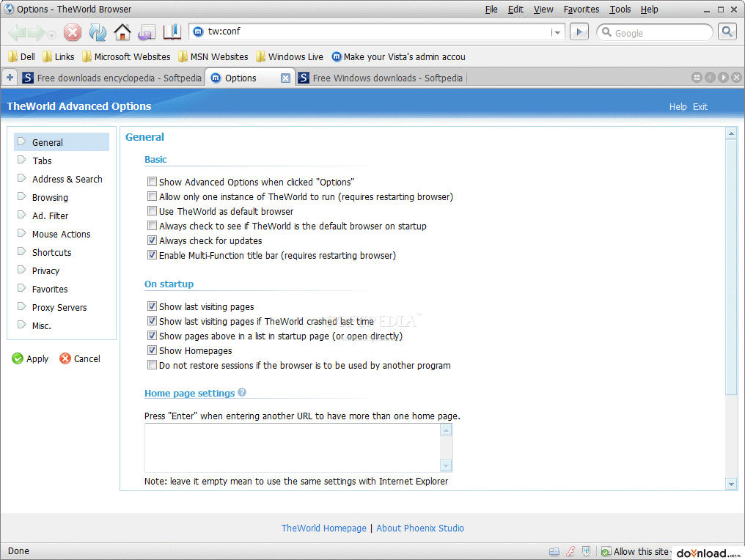Click the shield icon in the status bar
745x560 pixels.
(587, 551)
